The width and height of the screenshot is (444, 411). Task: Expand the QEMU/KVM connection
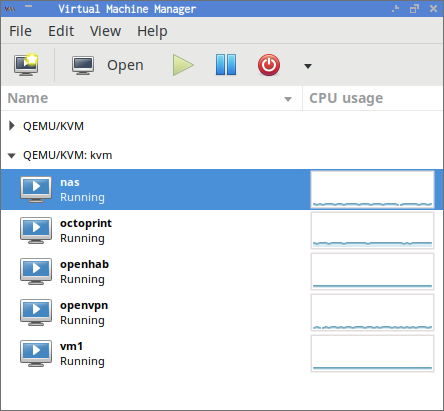[x=12, y=126]
